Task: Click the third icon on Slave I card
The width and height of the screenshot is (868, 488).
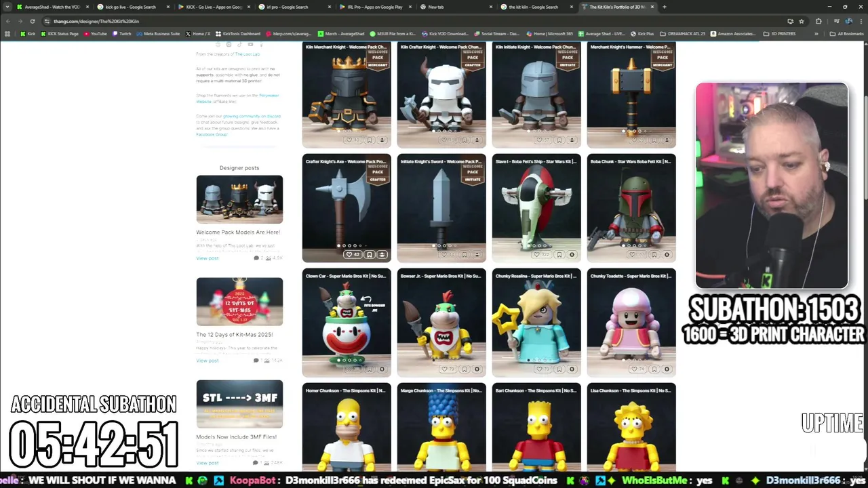Action: pos(572,255)
